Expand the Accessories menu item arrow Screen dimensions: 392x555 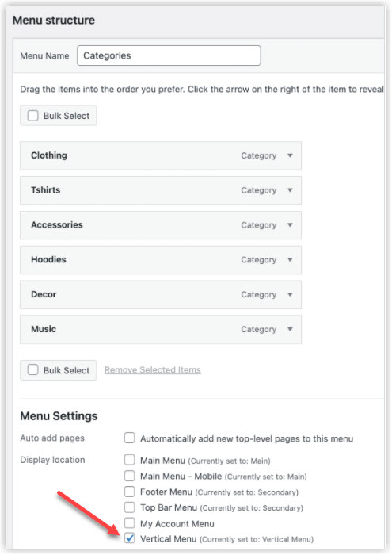pyautogui.click(x=290, y=224)
